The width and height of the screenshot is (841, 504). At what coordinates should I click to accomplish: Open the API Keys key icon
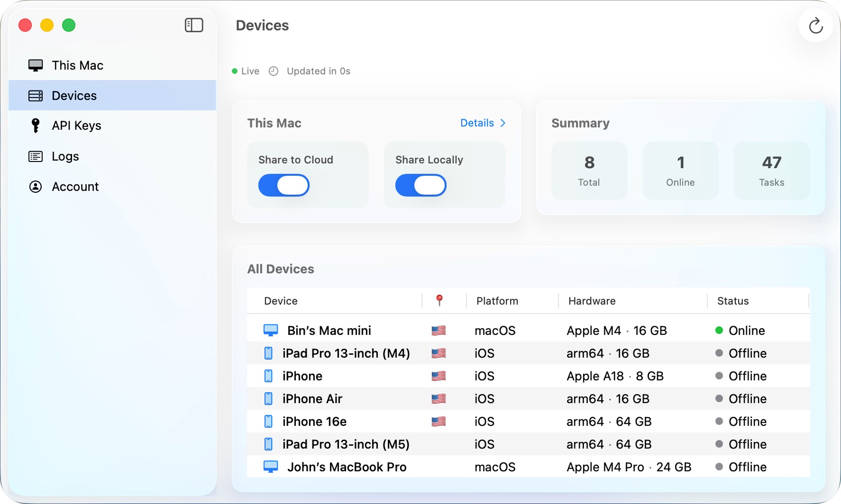coord(35,126)
